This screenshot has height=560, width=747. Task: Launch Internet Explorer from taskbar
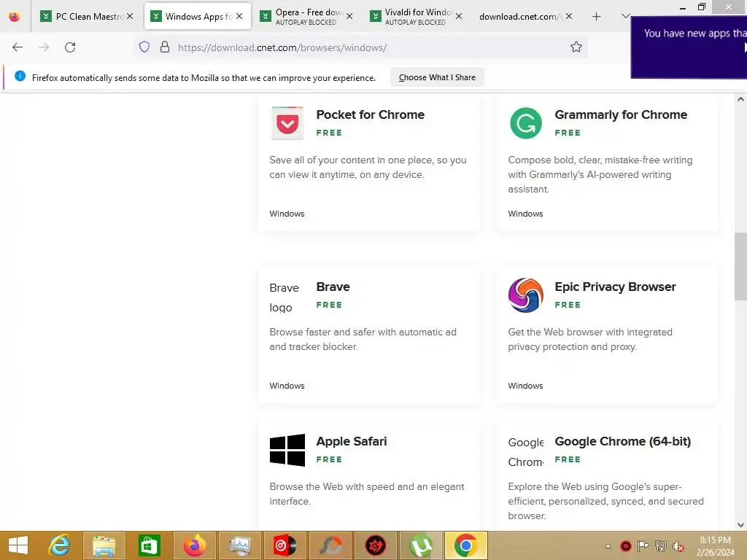point(60,545)
